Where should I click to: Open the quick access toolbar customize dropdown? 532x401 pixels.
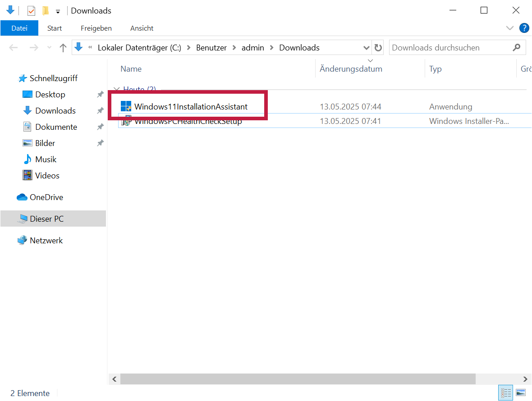[x=58, y=12]
